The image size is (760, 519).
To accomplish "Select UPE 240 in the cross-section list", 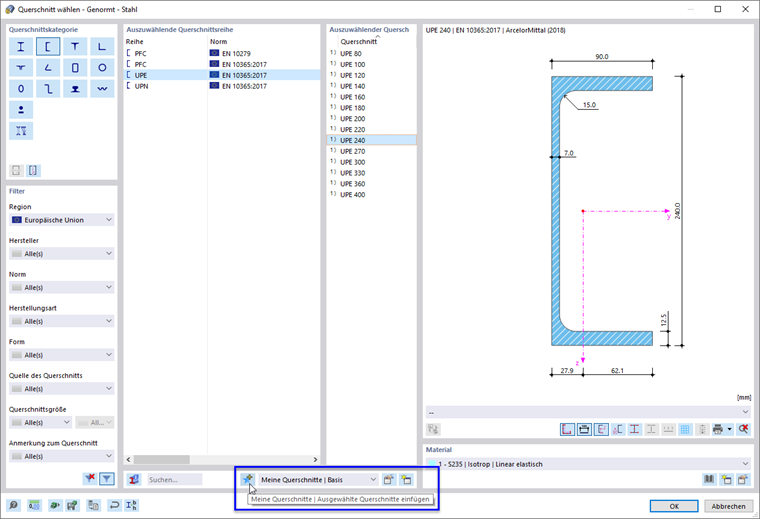I will click(x=371, y=140).
